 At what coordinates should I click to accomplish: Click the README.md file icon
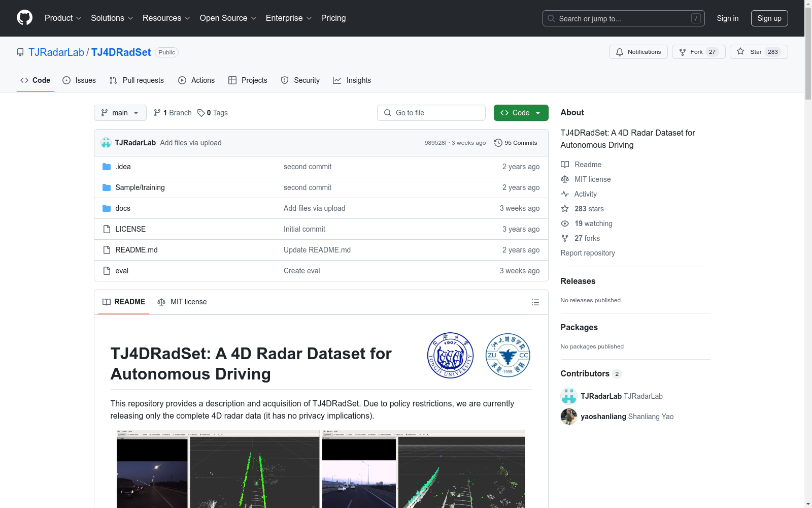click(107, 250)
